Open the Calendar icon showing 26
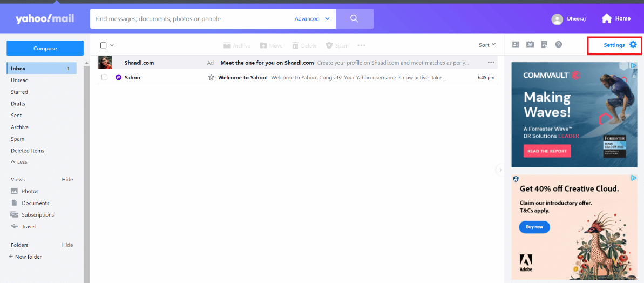 (x=530, y=44)
